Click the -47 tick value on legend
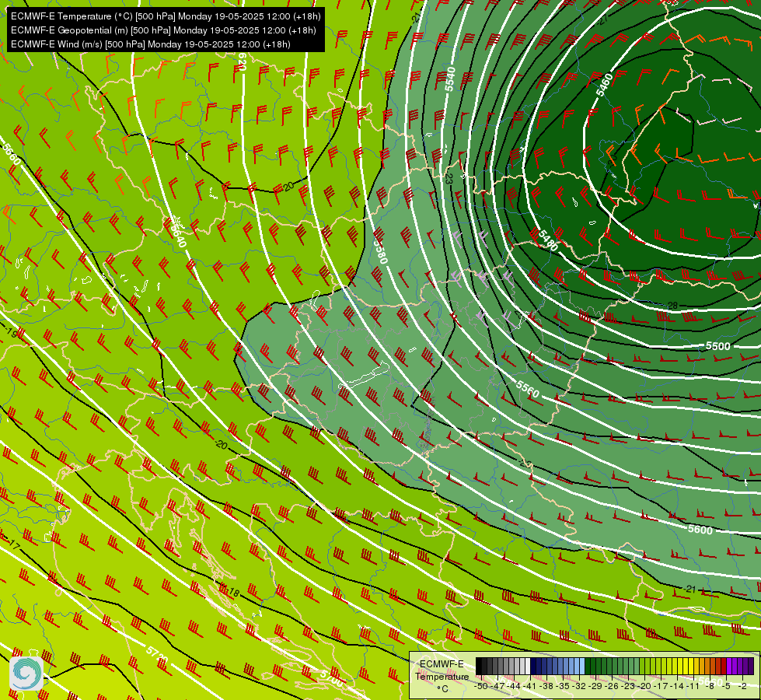The image size is (761, 700). 497,687
